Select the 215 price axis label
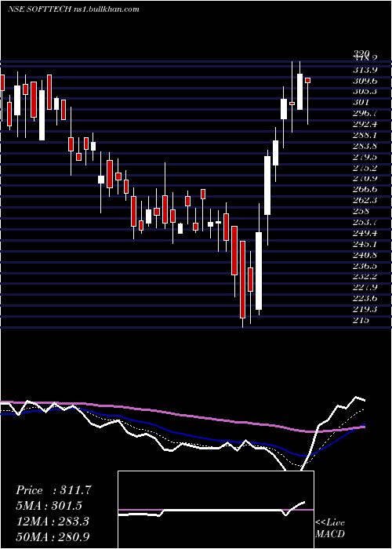Screen dimensions: 392x549 (x=361, y=320)
